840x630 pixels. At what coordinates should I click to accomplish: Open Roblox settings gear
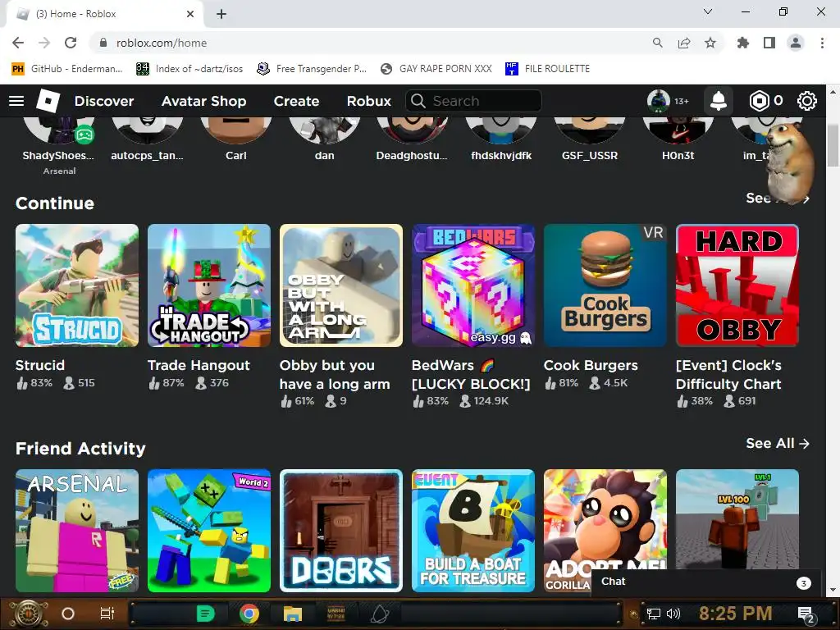pos(807,101)
